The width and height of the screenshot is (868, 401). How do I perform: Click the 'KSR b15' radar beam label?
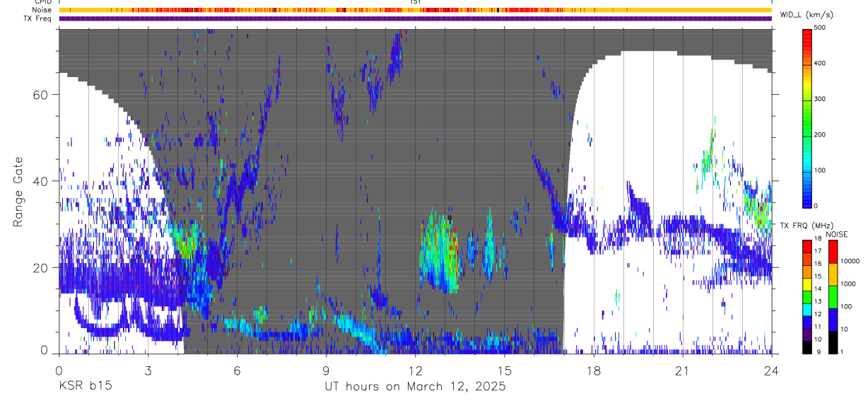click(x=84, y=387)
